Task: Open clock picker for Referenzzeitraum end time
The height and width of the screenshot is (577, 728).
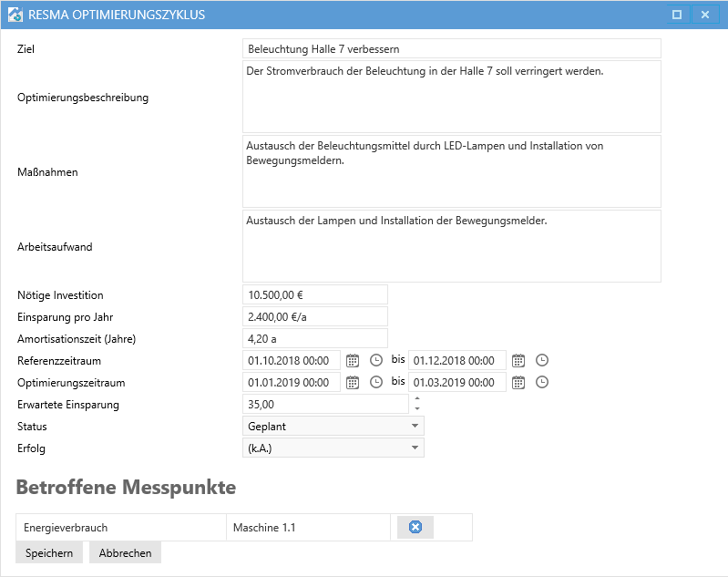Action: [541, 360]
